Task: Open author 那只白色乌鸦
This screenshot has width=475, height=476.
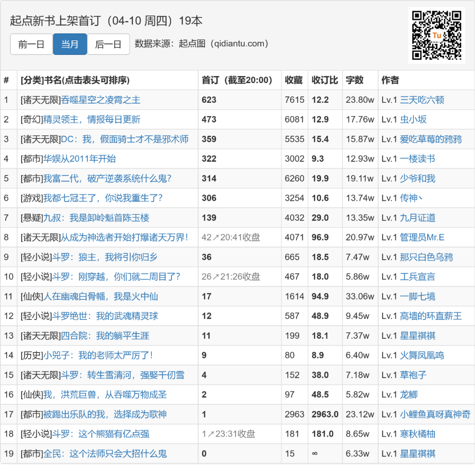Action: click(426, 257)
